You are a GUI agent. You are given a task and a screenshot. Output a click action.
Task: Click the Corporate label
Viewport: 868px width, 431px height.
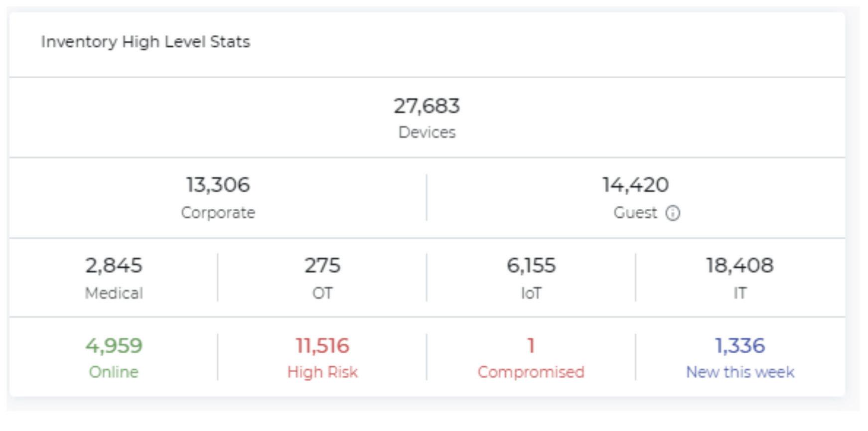tap(218, 213)
